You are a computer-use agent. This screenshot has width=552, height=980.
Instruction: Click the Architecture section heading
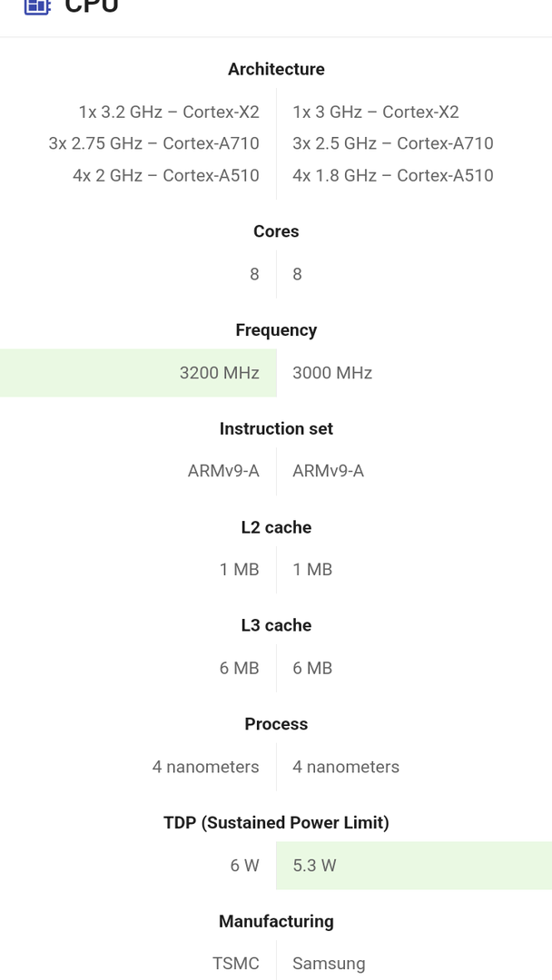pos(276,69)
